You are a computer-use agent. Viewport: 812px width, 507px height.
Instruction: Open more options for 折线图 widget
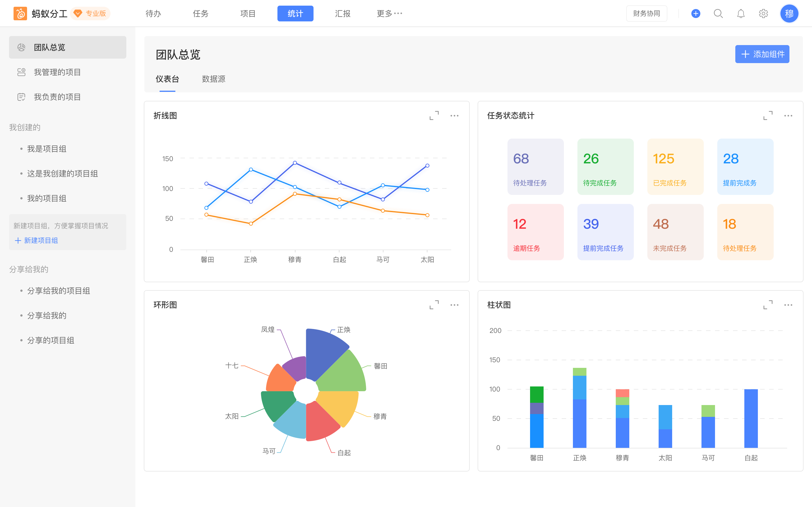coord(454,116)
